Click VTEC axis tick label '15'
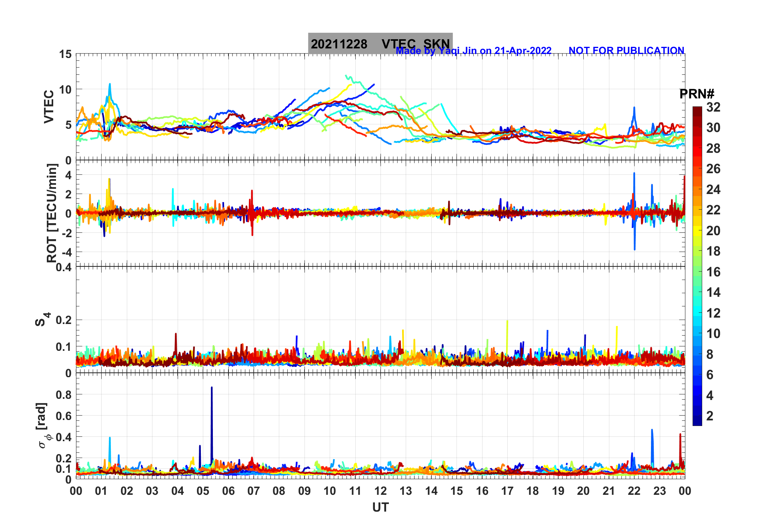The width and height of the screenshot is (761, 532). [66, 54]
